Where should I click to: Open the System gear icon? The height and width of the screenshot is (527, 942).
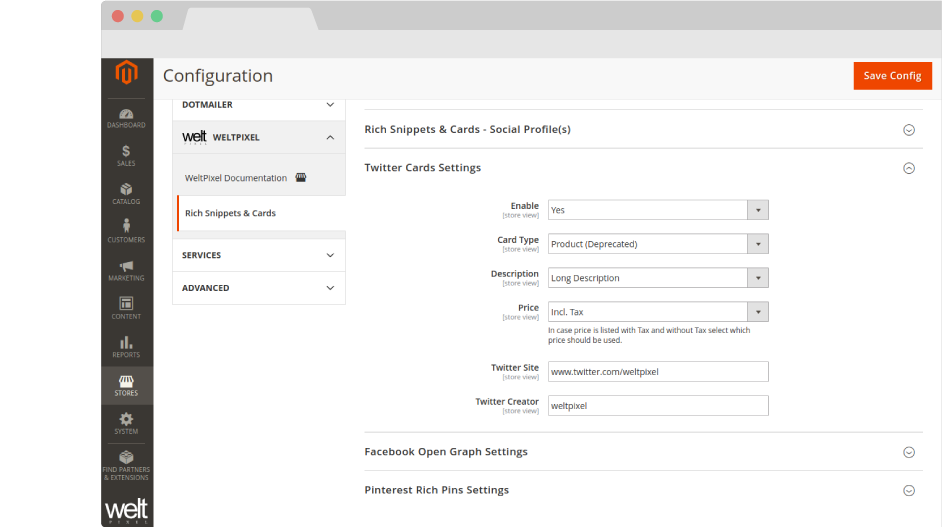(x=126, y=423)
